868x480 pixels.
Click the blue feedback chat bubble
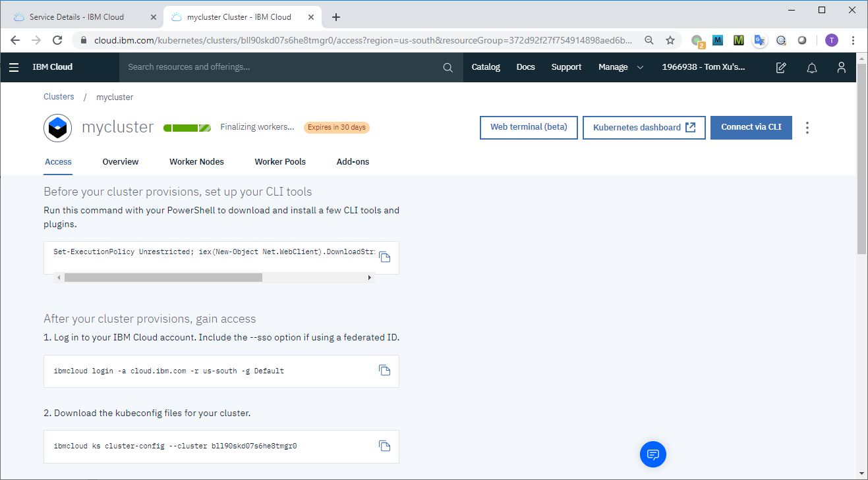tap(653, 454)
